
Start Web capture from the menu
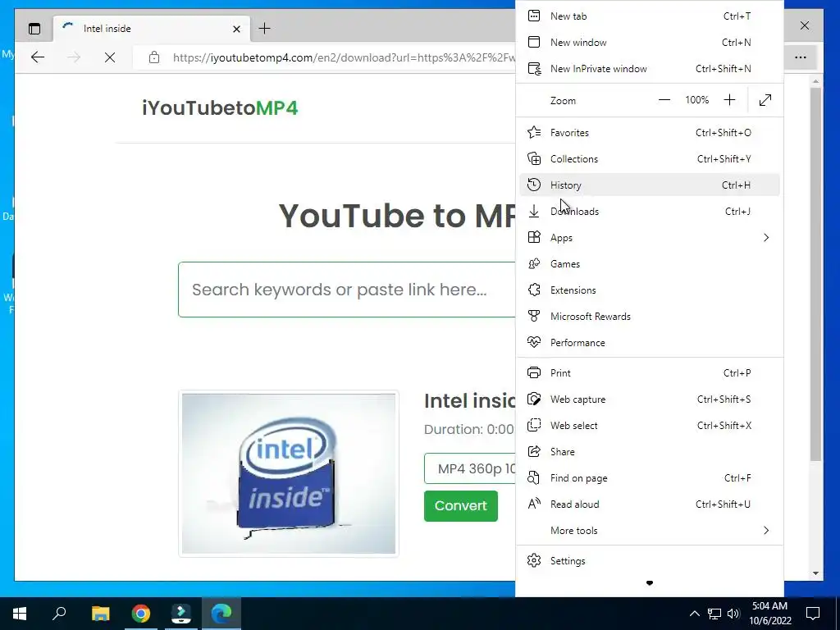coord(650,399)
